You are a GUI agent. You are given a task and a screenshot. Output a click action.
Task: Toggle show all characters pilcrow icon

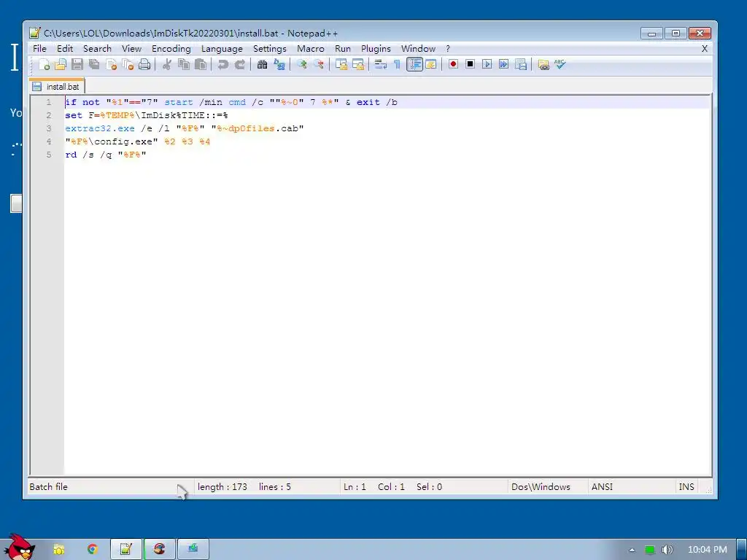pos(397,64)
